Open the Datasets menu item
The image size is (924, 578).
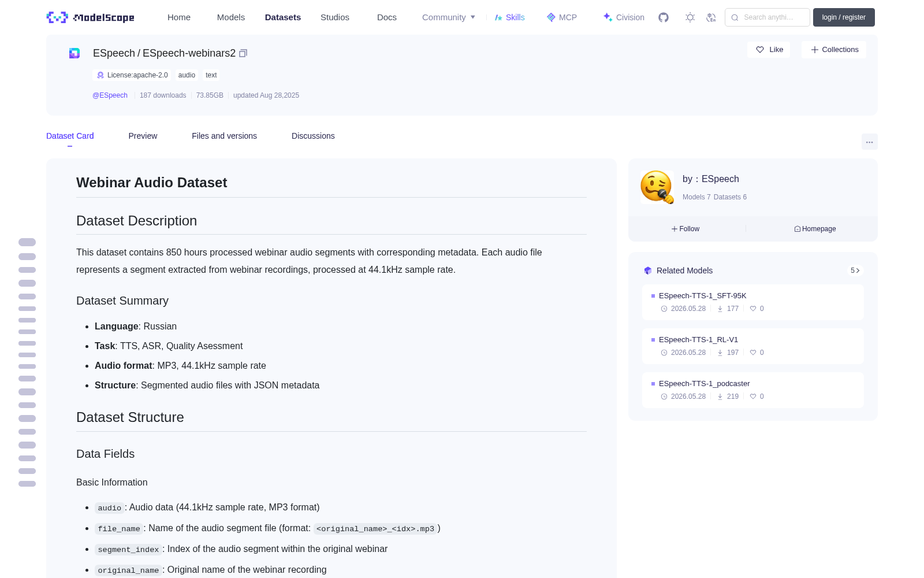pyautogui.click(x=283, y=17)
